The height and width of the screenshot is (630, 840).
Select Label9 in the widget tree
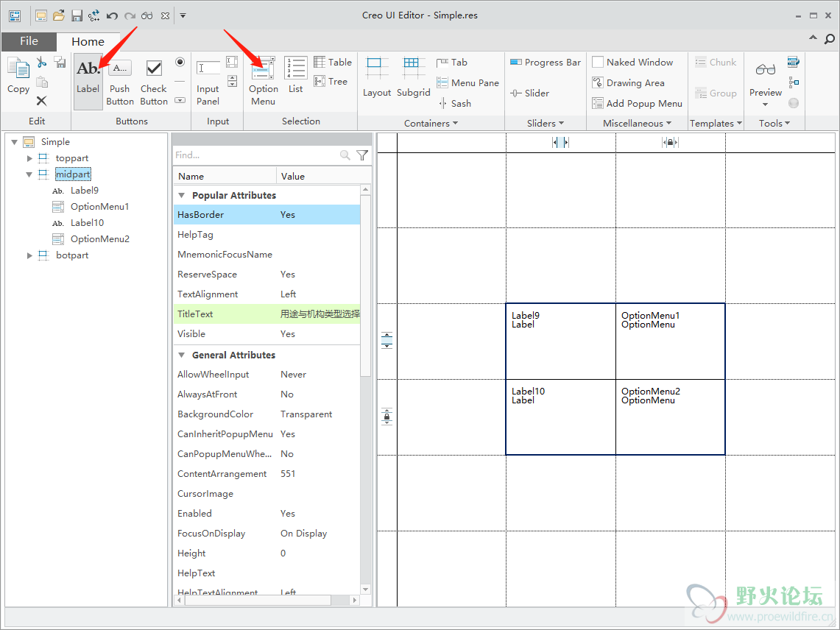coord(84,190)
